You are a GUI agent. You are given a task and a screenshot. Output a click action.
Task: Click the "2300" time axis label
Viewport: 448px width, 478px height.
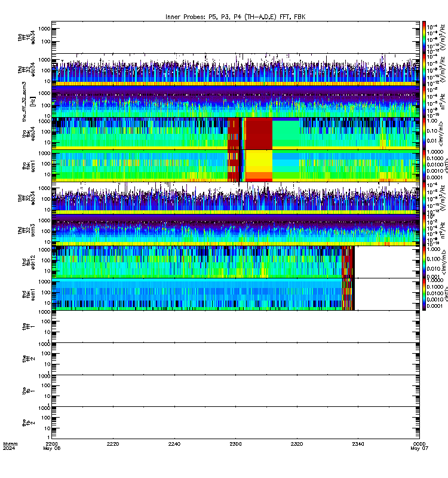(x=235, y=444)
